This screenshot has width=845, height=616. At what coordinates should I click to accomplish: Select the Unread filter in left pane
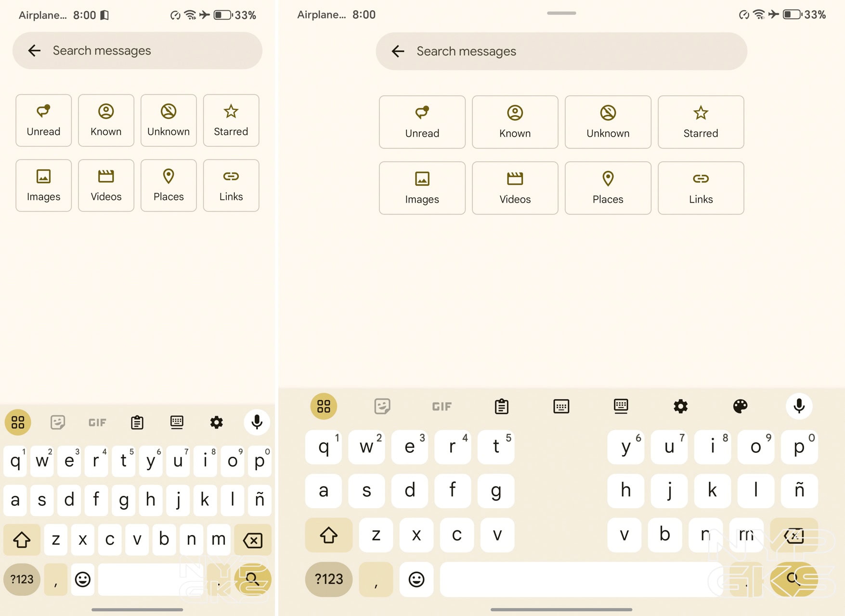[x=43, y=120]
